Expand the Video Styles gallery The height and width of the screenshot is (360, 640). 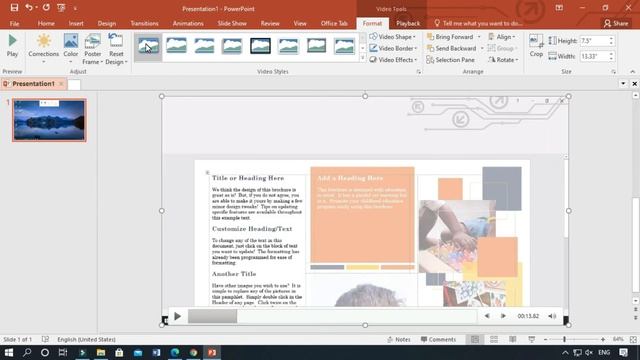[x=362, y=58]
